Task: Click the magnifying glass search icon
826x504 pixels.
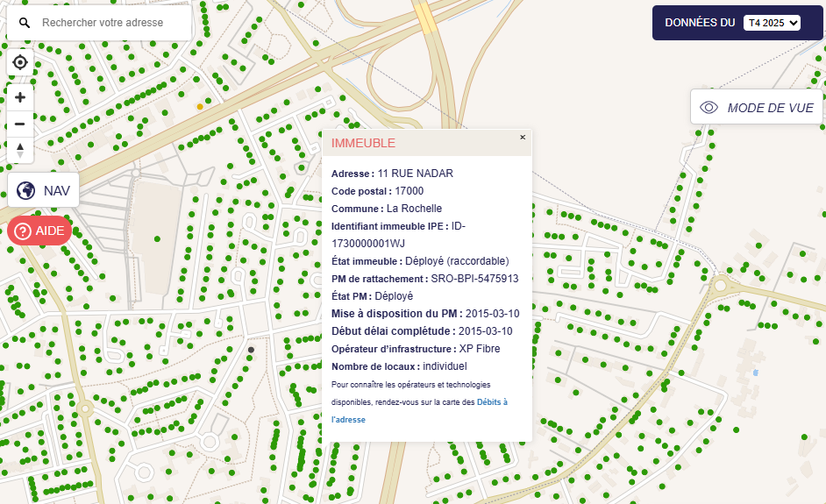Action: (x=25, y=23)
